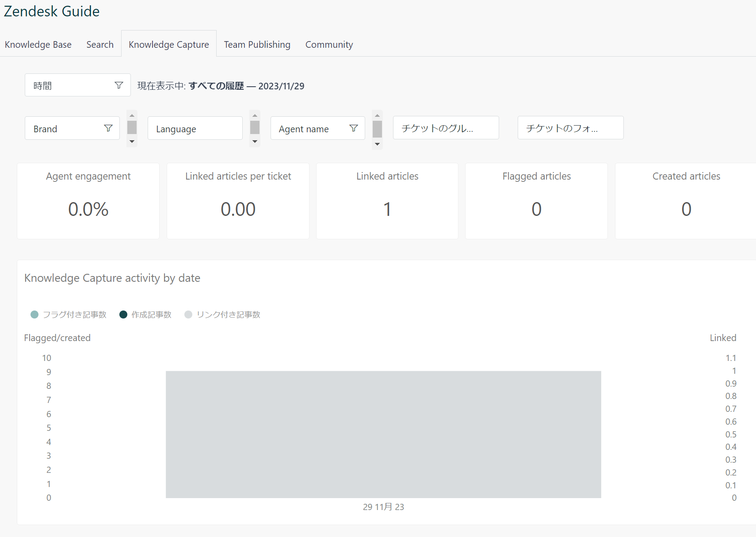Click the down arrow beside the Language filter
The height and width of the screenshot is (537, 756).
(254, 142)
